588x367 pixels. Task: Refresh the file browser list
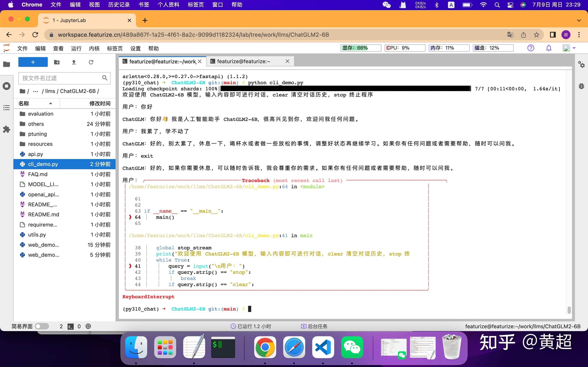click(x=91, y=62)
